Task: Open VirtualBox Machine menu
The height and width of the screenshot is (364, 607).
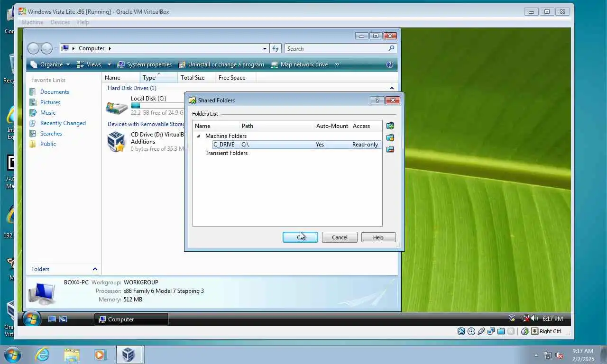Action: click(32, 22)
